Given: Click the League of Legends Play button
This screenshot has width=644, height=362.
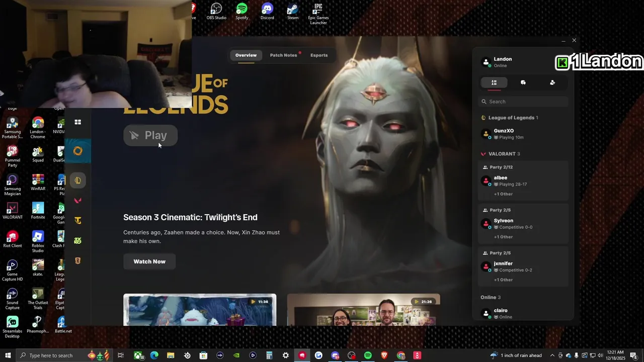Looking at the screenshot, I should (150, 135).
